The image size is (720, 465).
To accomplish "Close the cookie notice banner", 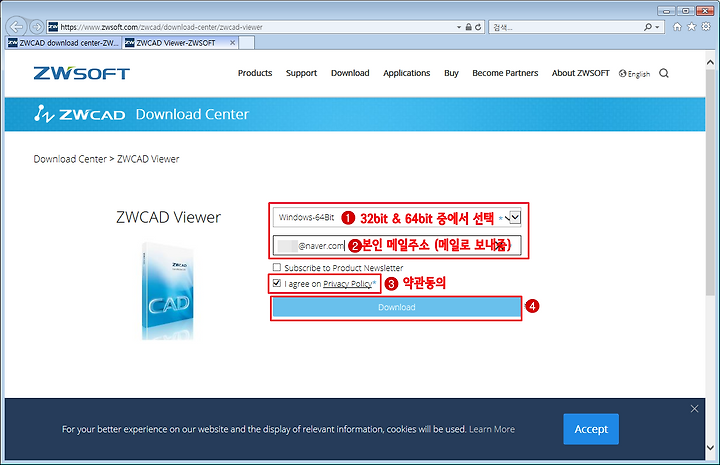I will click(694, 409).
